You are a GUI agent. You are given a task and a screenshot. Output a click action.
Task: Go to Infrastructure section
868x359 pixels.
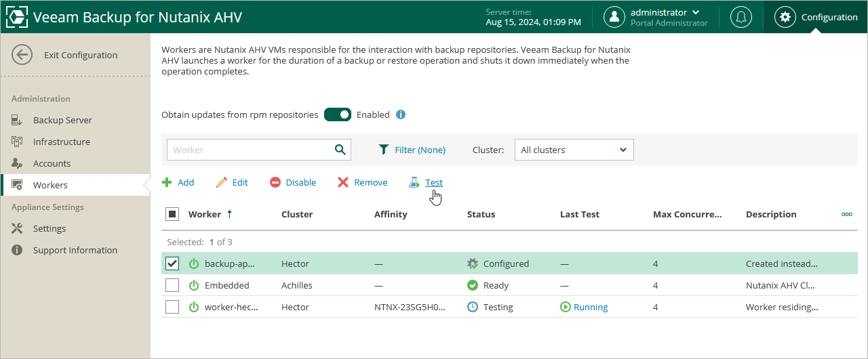tap(61, 142)
